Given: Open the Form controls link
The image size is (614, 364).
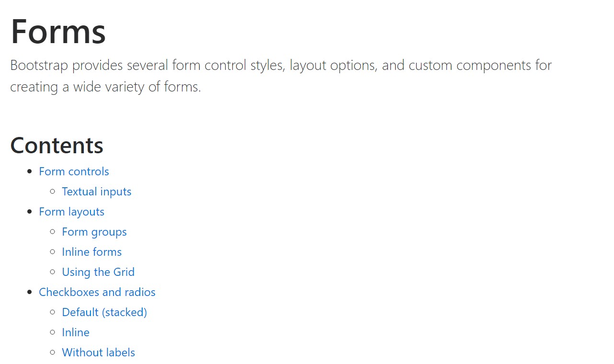Looking at the screenshot, I should 74,171.
